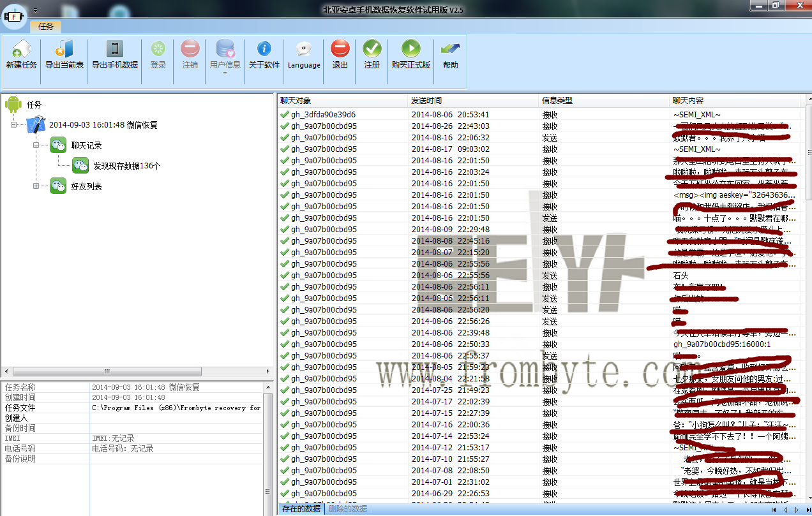
Task: Click the Android robot icon beside 任务
Action: tap(13, 104)
